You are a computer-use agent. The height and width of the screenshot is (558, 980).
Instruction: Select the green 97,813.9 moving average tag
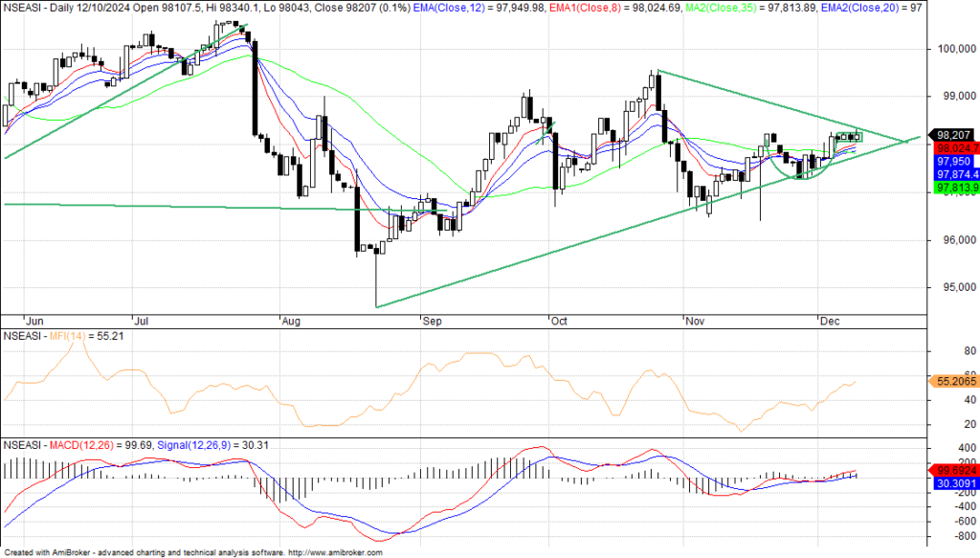click(954, 189)
